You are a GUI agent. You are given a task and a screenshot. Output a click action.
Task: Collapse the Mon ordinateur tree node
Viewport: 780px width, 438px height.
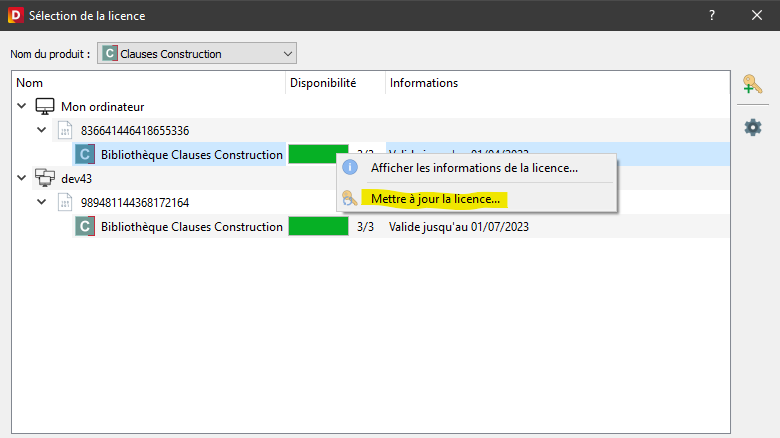22,106
